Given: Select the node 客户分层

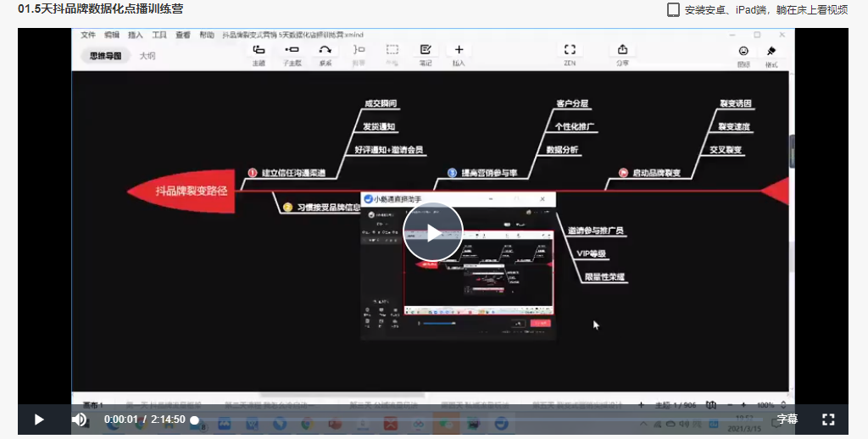Looking at the screenshot, I should pyautogui.click(x=572, y=103).
